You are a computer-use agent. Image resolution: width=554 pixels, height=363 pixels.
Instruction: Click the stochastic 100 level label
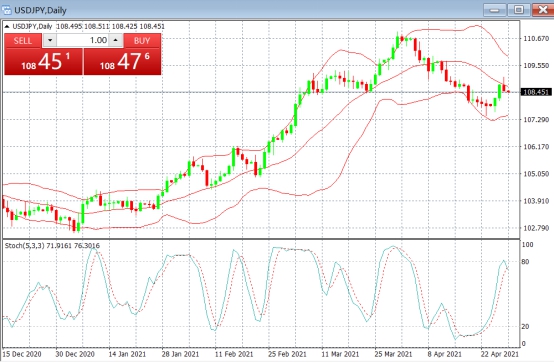[x=527, y=245]
